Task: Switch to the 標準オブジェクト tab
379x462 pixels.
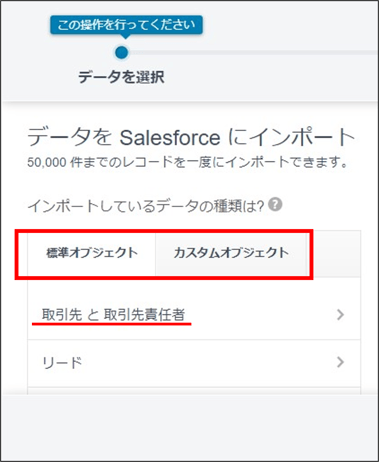Action: point(92,253)
